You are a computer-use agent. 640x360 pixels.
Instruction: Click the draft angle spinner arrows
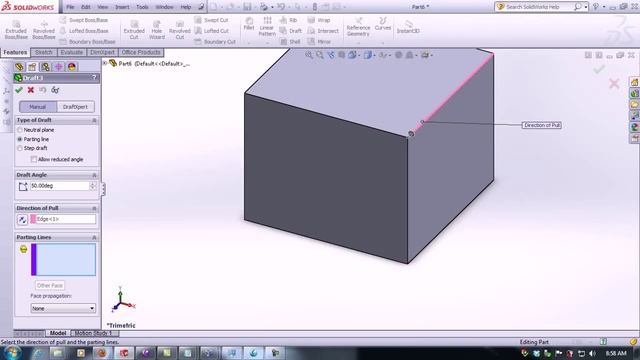pyautogui.click(x=93, y=186)
